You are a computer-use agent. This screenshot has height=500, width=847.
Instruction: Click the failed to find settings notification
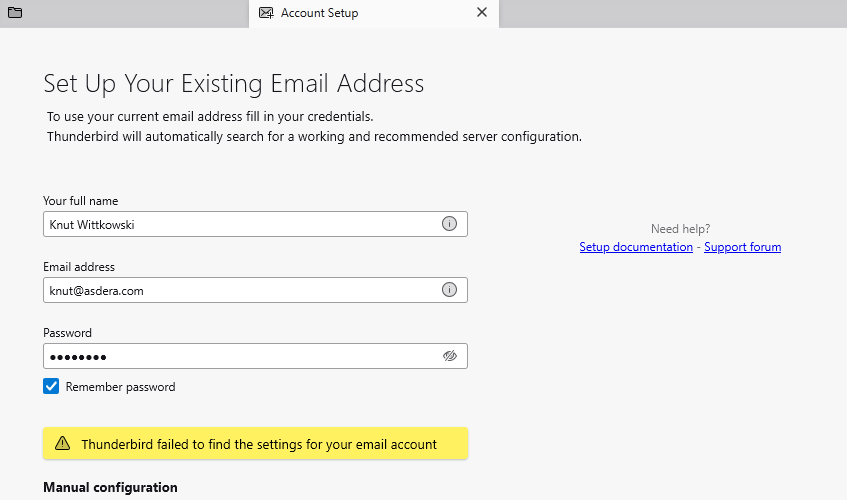(x=259, y=444)
